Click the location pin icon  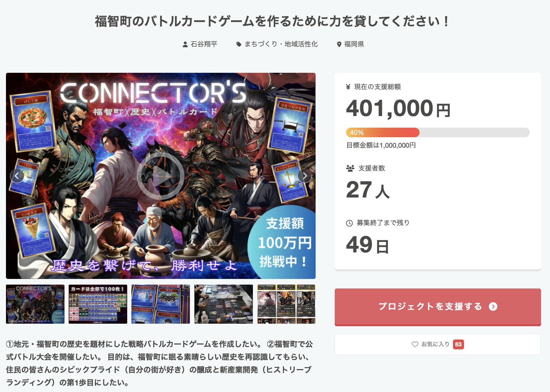[x=339, y=44]
